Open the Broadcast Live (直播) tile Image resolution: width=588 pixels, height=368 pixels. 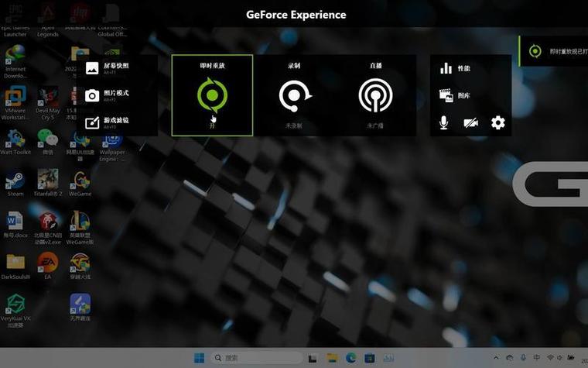(x=375, y=95)
